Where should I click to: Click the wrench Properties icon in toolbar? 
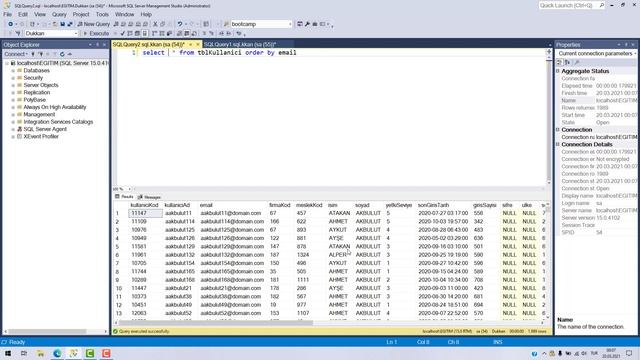pyautogui.click(x=307, y=24)
